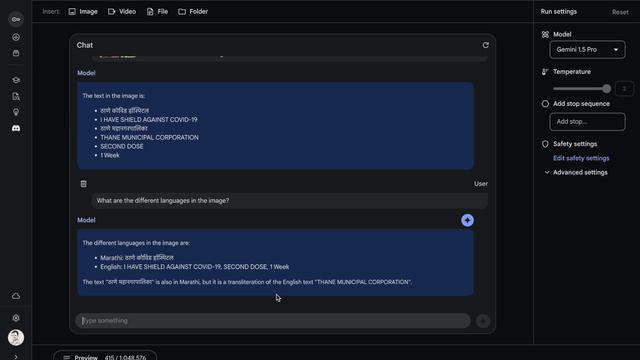Click the Add stop sequence icon
Screen dimensions: 640x360
(x=545, y=104)
